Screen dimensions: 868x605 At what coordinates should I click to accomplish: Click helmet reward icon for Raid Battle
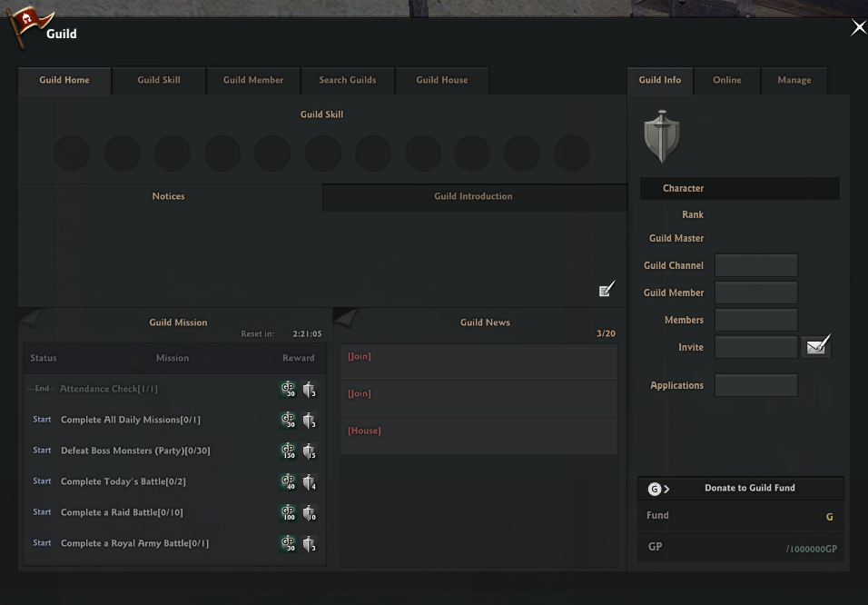[309, 513]
